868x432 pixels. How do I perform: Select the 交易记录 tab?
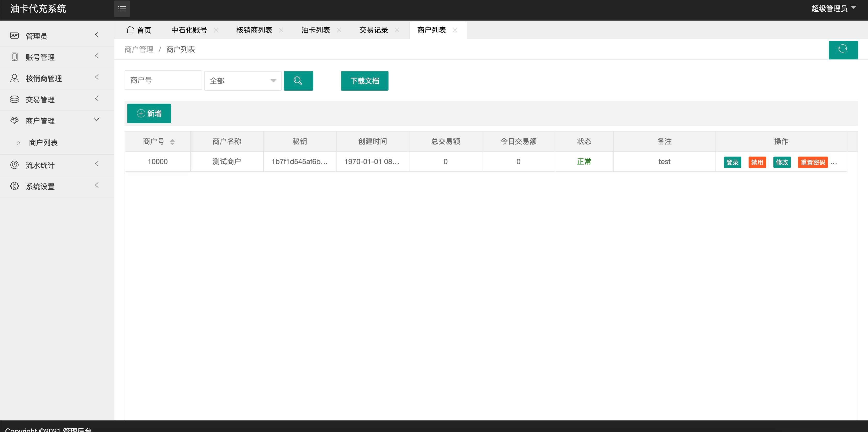click(374, 30)
